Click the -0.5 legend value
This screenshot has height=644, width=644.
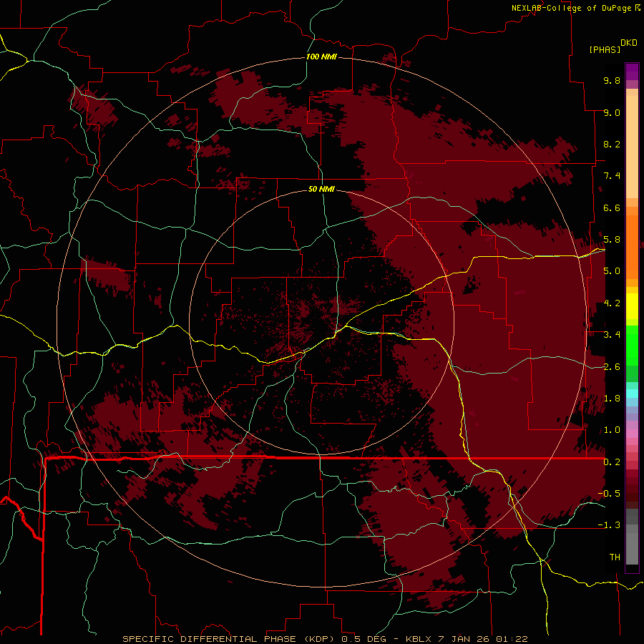(609, 493)
